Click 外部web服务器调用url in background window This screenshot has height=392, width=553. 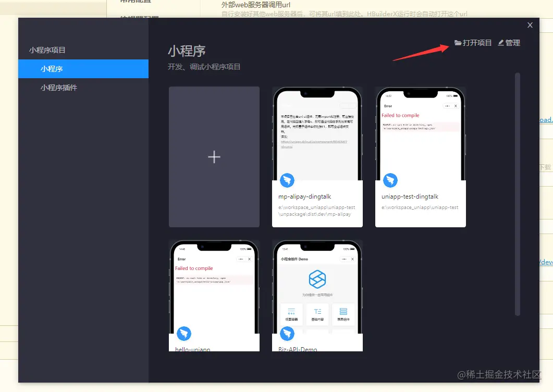(x=256, y=5)
